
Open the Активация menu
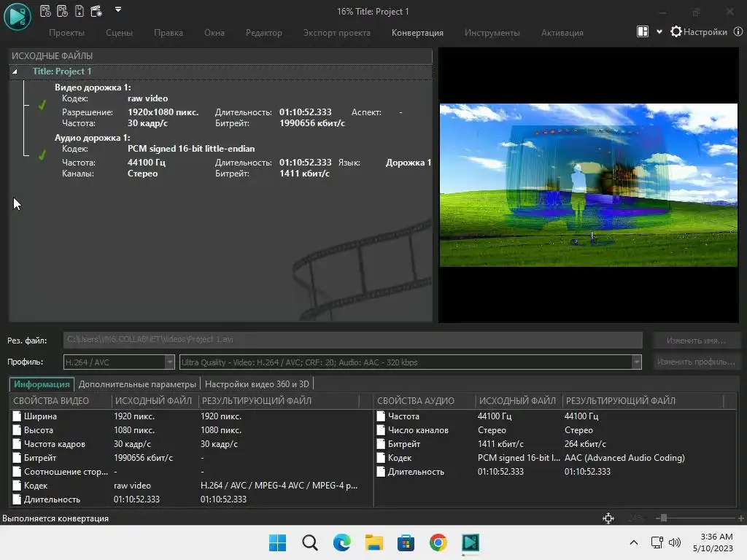pyautogui.click(x=562, y=32)
